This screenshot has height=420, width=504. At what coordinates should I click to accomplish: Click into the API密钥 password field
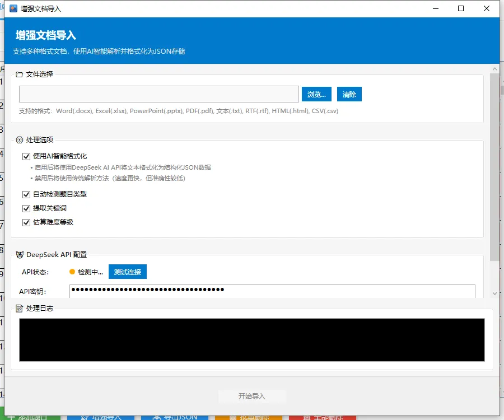pos(272,291)
